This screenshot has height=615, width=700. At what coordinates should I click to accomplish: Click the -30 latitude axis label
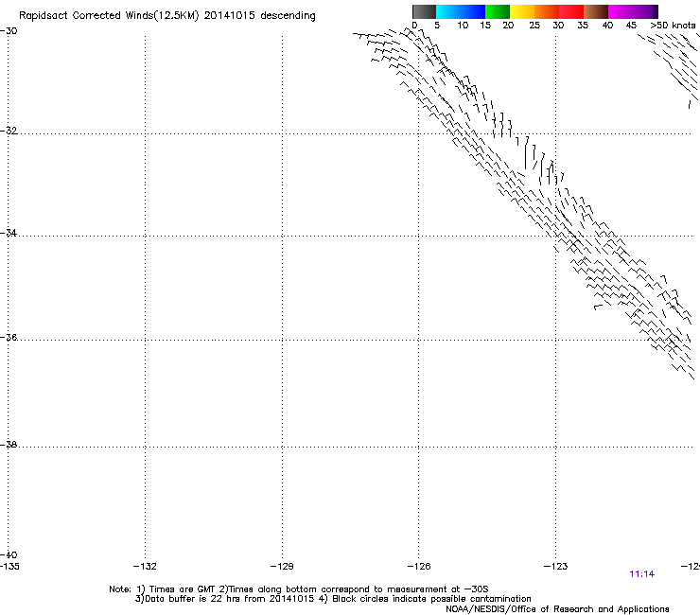coord(9,31)
